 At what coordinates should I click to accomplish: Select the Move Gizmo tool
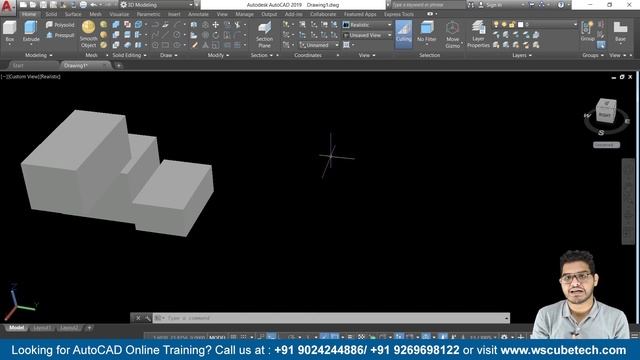(x=452, y=34)
